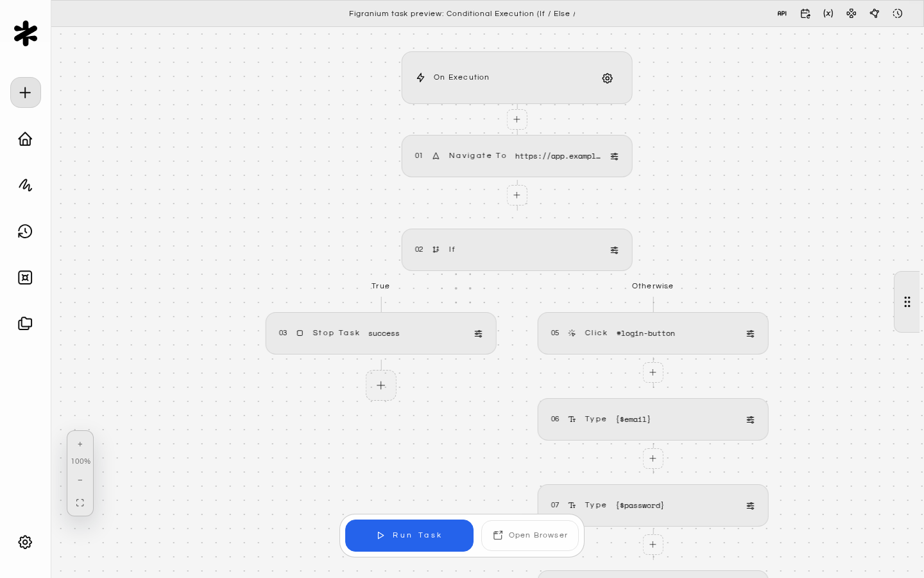Click the If branch icon
Viewport: 924px width, 578px height.
tap(436, 250)
